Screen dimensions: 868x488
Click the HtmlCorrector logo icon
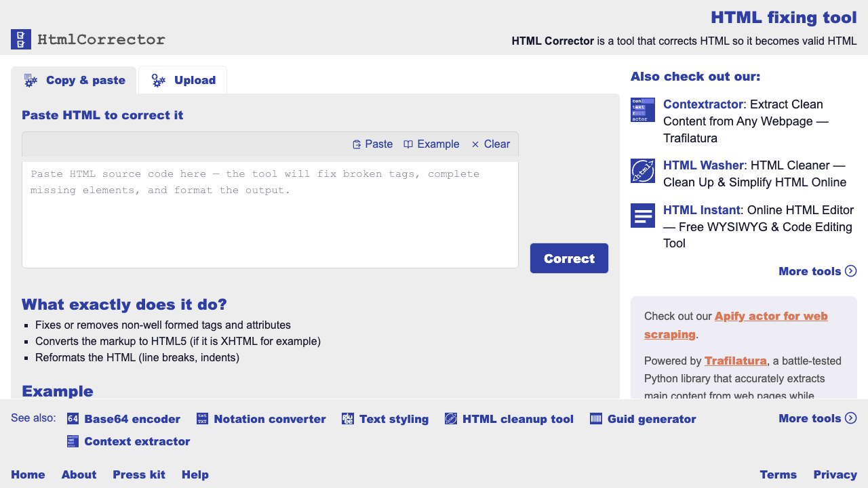21,39
